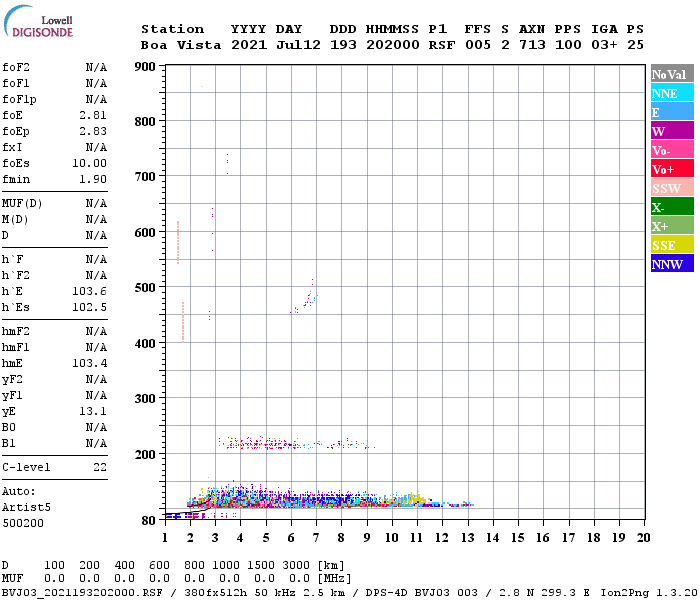Image resolution: width=700 pixels, height=600 pixels.
Task: Click the hmF2 parameter label
Action: click(x=16, y=331)
